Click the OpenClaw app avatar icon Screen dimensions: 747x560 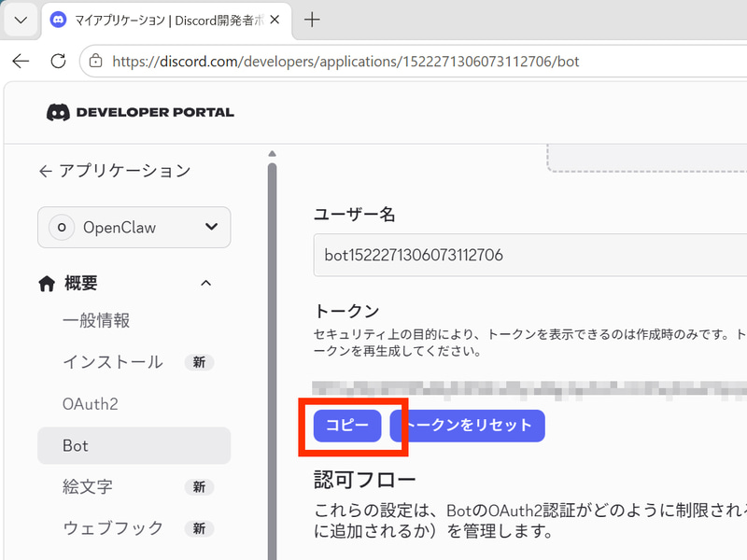coord(62,227)
